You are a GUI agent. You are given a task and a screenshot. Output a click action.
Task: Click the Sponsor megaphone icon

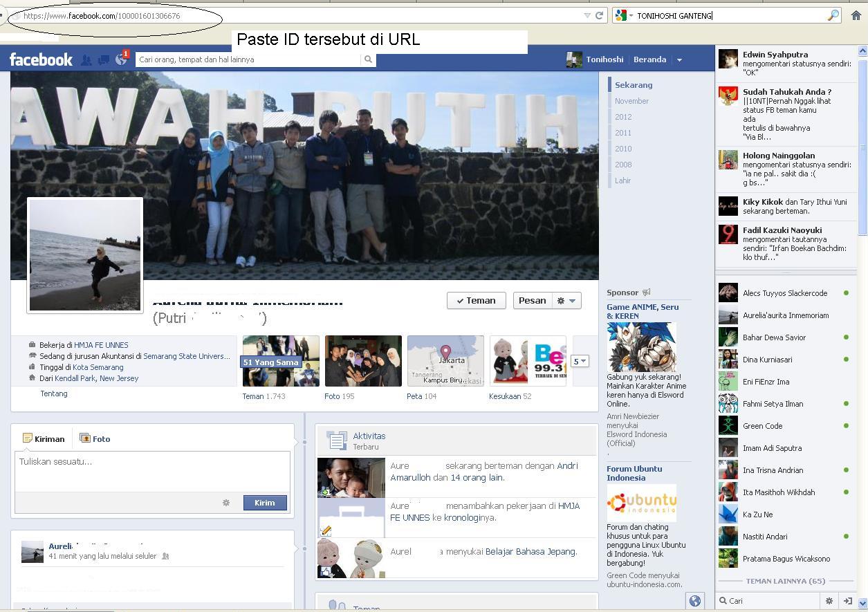pos(646,293)
